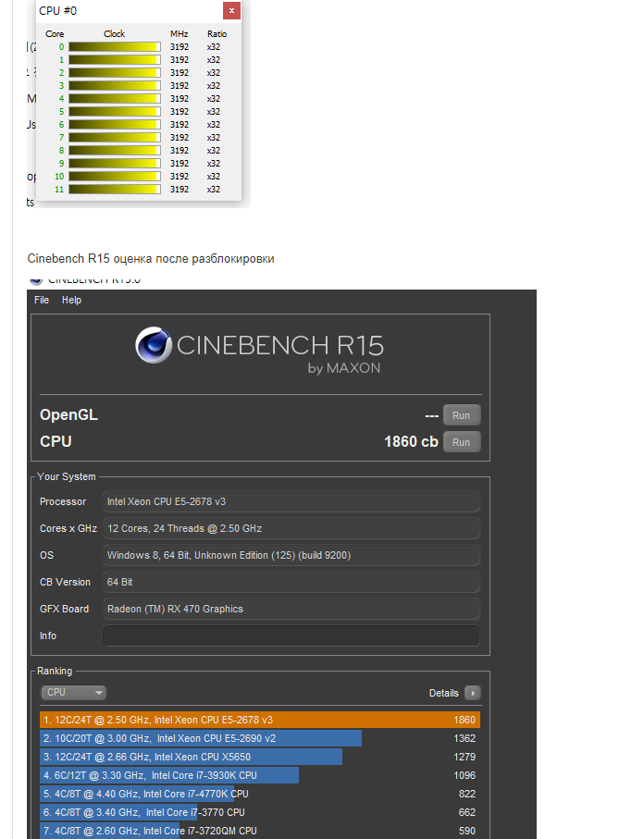The height and width of the screenshot is (839, 644).
Task: Run the CPU benchmark
Action: [x=461, y=442]
